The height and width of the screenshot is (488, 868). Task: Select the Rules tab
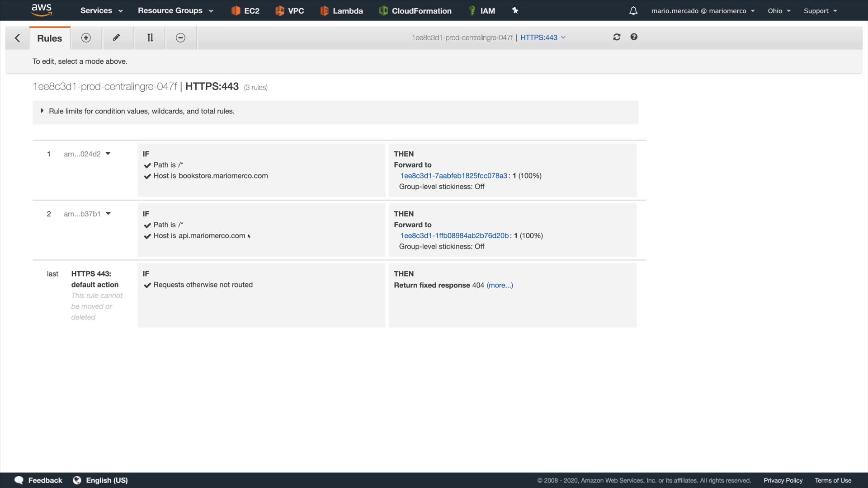click(x=50, y=38)
